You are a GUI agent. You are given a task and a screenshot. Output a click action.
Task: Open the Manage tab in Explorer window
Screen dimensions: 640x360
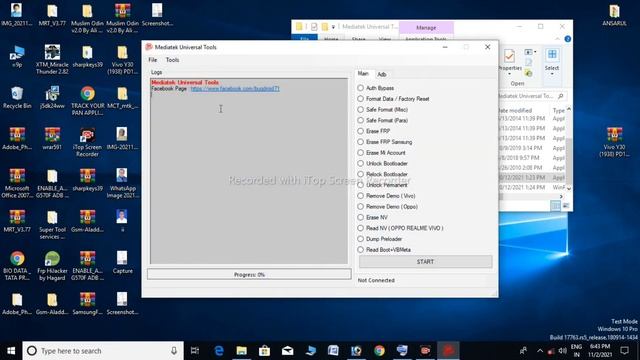pyautogui.click(x=426, y=27)
